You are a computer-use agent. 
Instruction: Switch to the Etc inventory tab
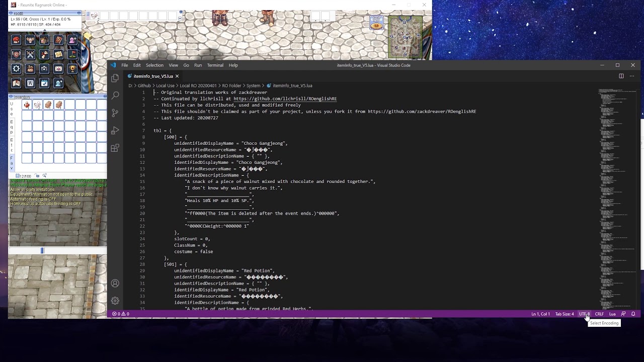click(x=12, y=145)
